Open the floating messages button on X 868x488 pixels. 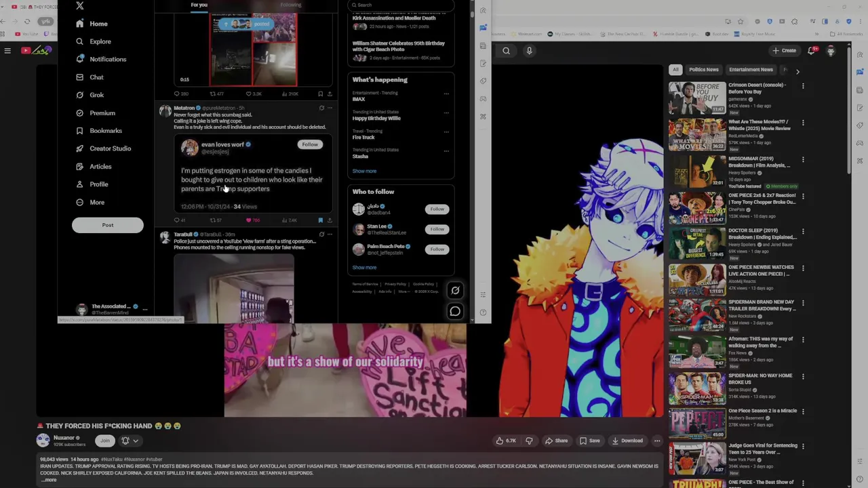[x=455, y=311]
